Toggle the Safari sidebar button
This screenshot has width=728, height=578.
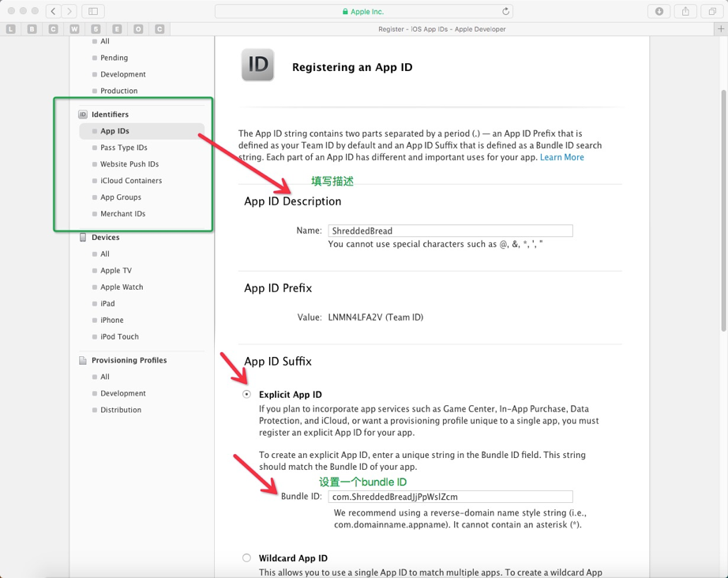pyautogui.click(x=93, y=11)
